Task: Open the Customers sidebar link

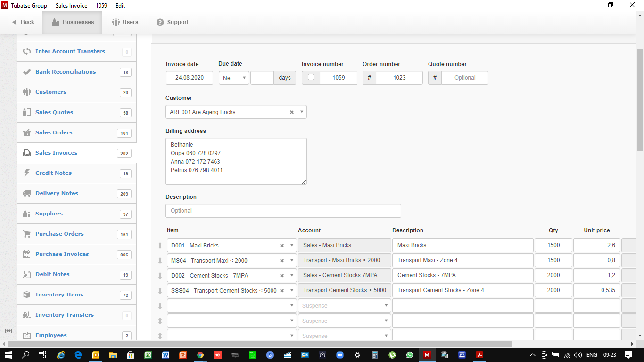Action: tap(51, 92)
